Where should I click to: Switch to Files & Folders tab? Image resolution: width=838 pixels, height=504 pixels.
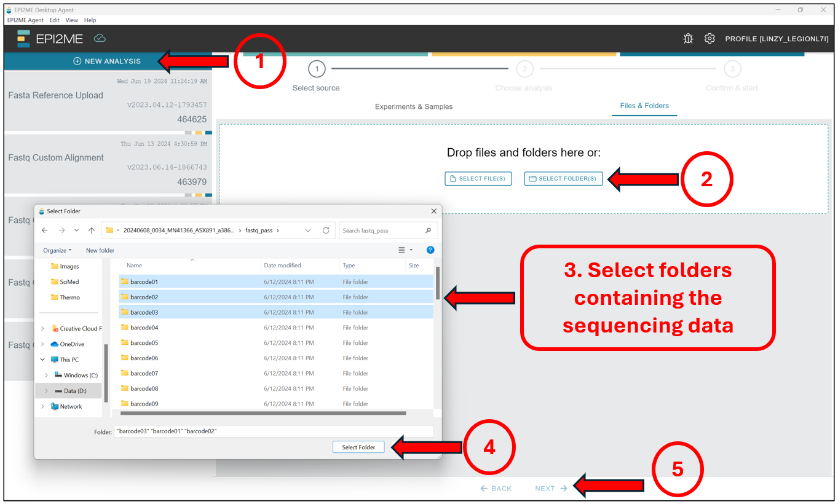click(644, 106)
